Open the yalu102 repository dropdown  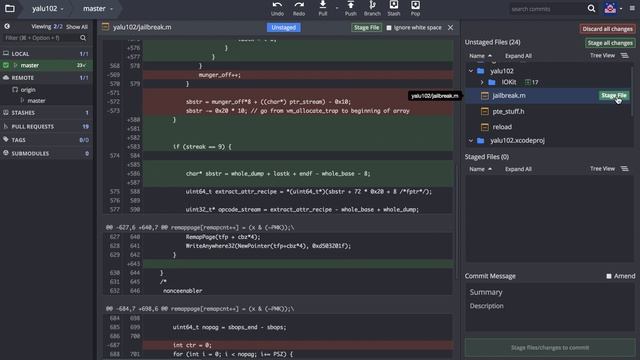tap(48, 9)
